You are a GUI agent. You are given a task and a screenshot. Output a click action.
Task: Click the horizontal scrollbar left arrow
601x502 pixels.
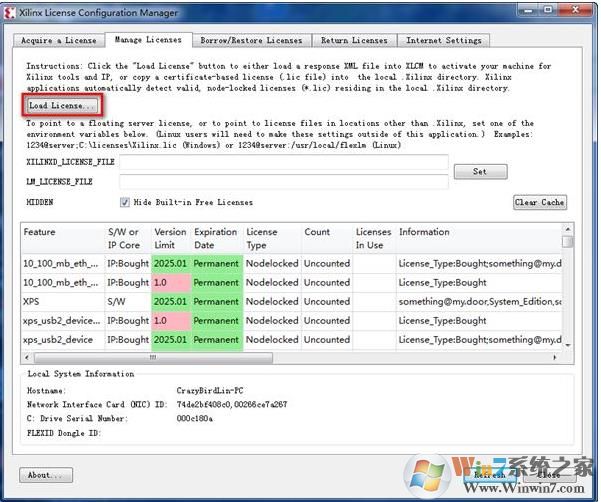[26, 357]
